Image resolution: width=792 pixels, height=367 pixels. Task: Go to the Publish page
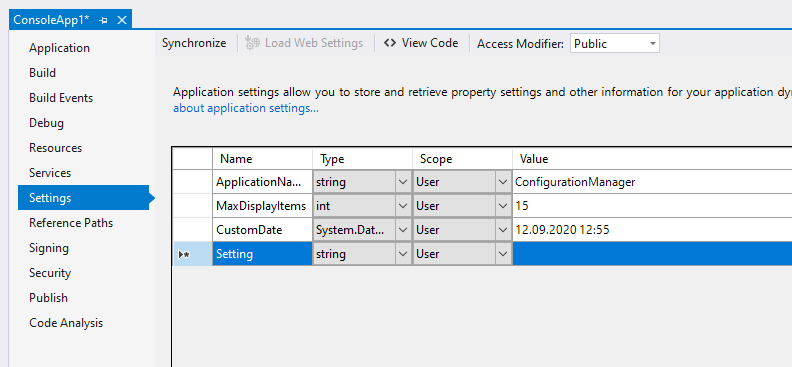coord(48,298)
